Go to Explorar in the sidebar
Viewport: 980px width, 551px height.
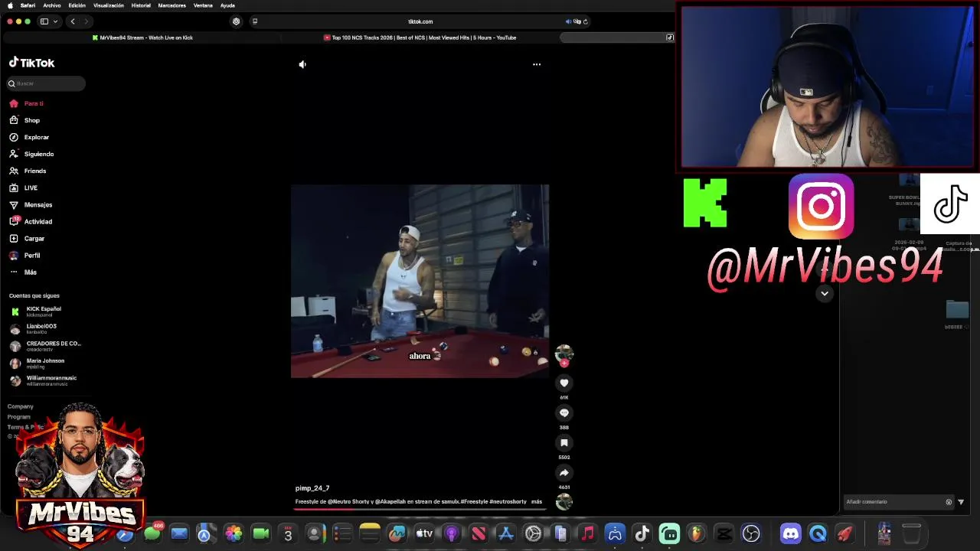click(36, 137)
